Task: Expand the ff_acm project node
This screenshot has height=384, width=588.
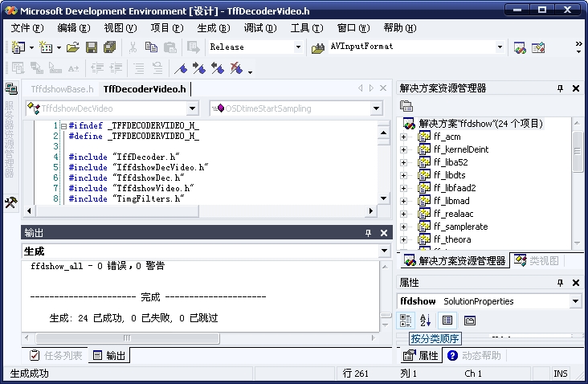Action: click(x=403, y=137)
